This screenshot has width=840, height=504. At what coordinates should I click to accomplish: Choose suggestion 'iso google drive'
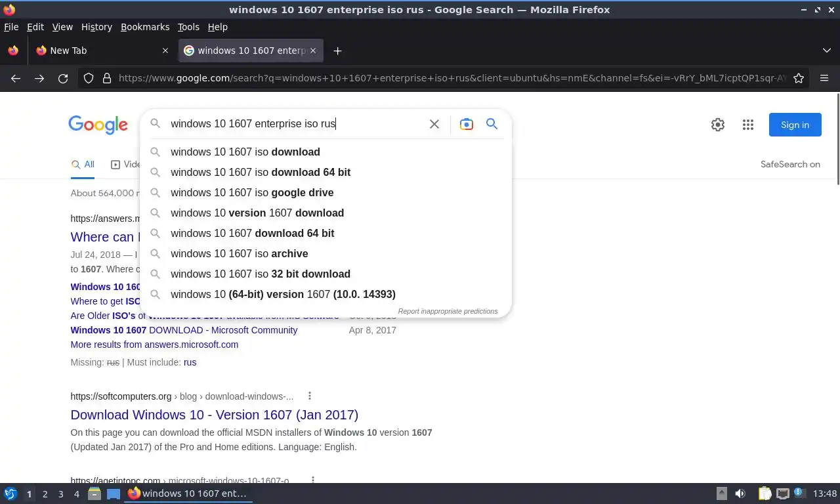(x=325, y=192)
